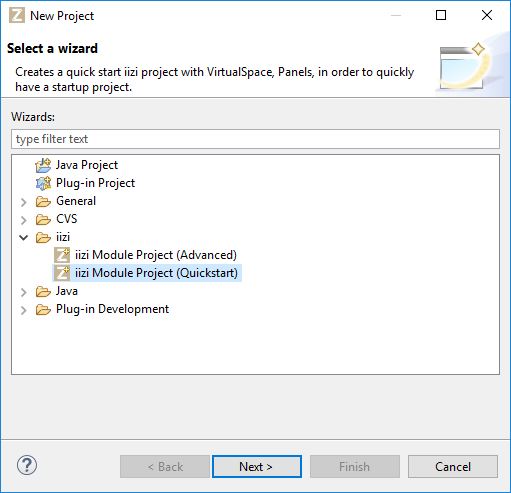This screenshot has height=493, width=511.
Task: Click the iizi Module Project (Quickstart) icon
Action: click(62, 273)
